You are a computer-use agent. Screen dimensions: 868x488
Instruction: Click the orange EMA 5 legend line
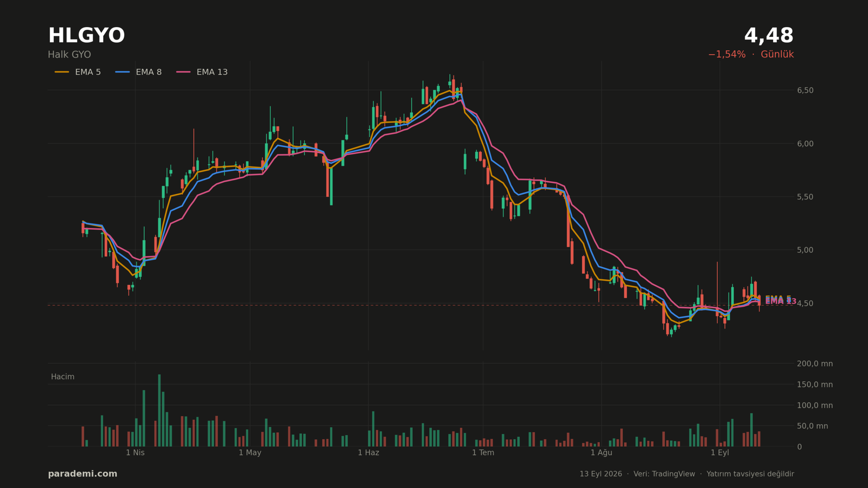coord(62,72)
